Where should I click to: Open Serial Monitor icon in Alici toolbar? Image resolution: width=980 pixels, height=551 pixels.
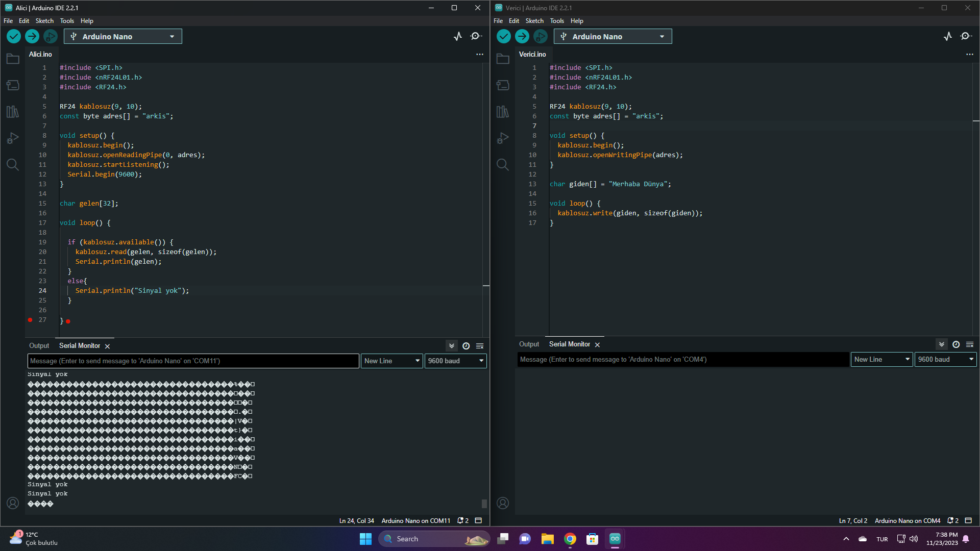(x=476, y=36)
